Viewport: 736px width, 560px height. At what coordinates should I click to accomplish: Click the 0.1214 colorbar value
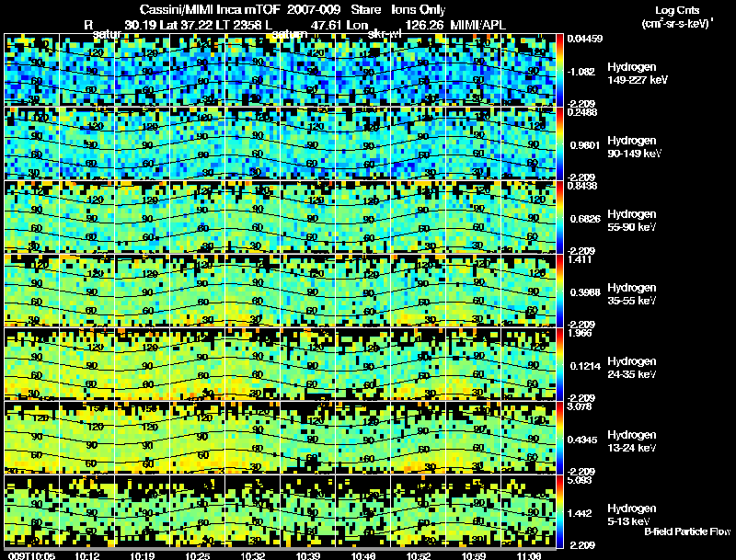(x=585, y=366)
